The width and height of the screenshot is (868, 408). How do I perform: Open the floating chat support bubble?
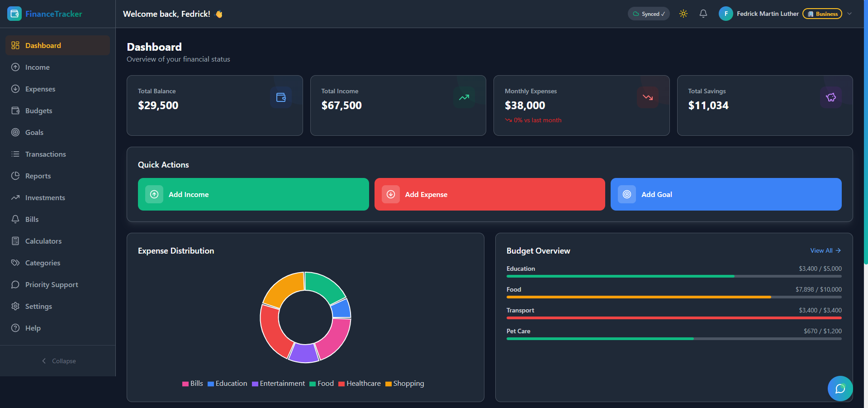(x=840, y=389)
